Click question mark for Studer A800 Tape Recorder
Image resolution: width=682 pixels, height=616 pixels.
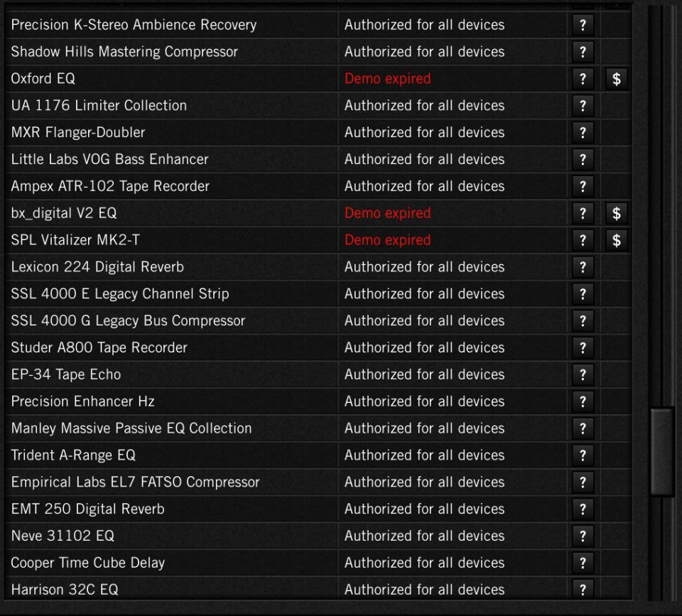583,347
